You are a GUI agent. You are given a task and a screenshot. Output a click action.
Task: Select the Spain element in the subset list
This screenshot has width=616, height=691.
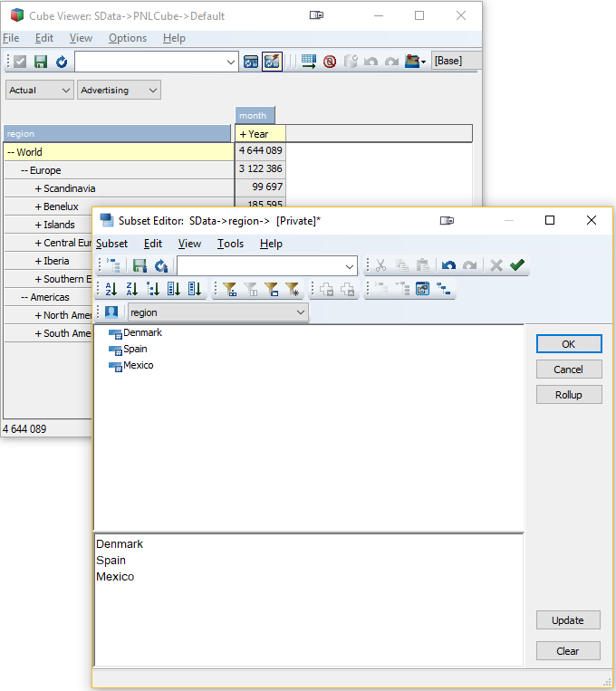click(135, 350)
